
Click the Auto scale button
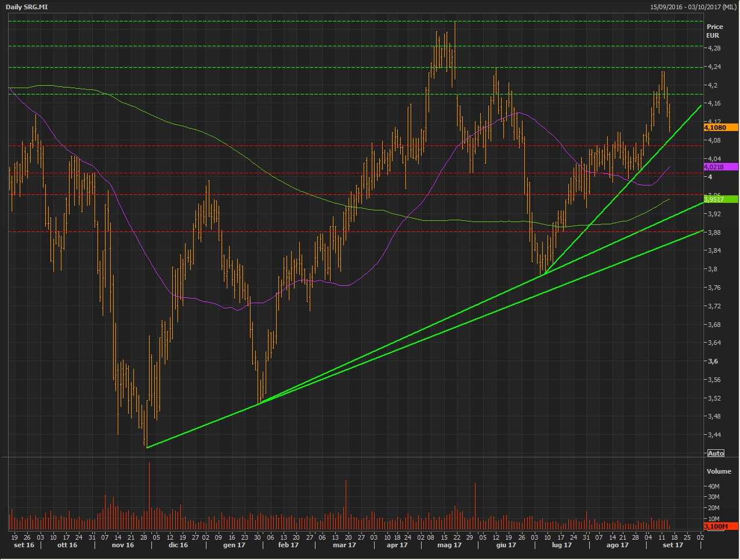point(716,453)
